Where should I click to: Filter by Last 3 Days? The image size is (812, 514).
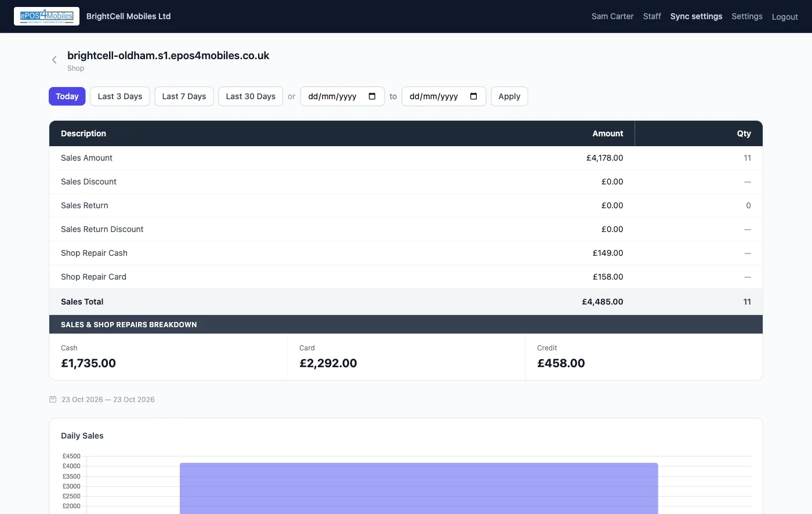(120, 96)
